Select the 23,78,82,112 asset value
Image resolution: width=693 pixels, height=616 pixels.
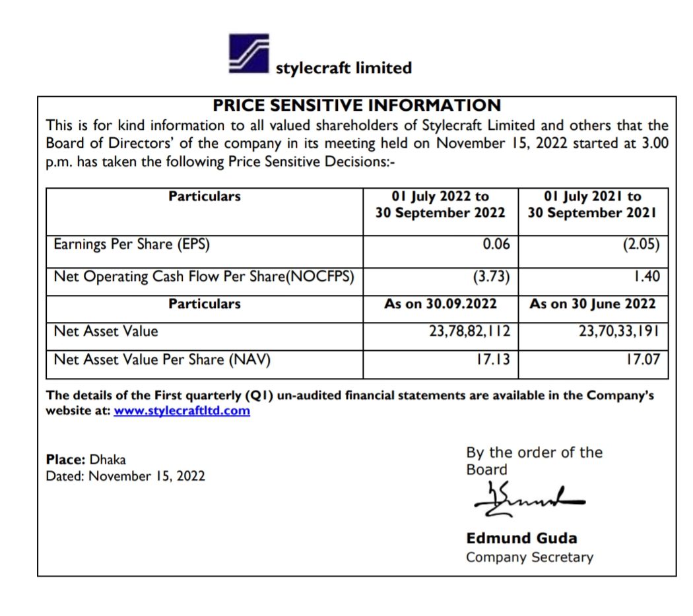click(469, 331)
